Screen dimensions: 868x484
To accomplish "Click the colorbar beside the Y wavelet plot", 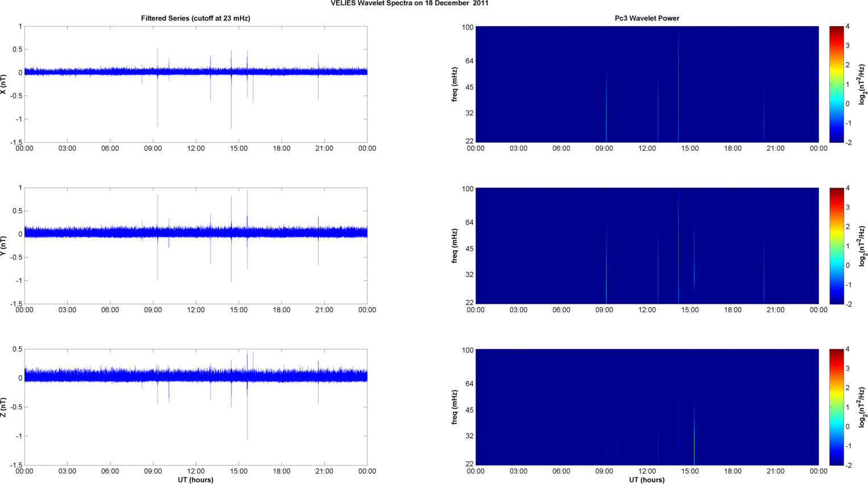I will point(836,246).
